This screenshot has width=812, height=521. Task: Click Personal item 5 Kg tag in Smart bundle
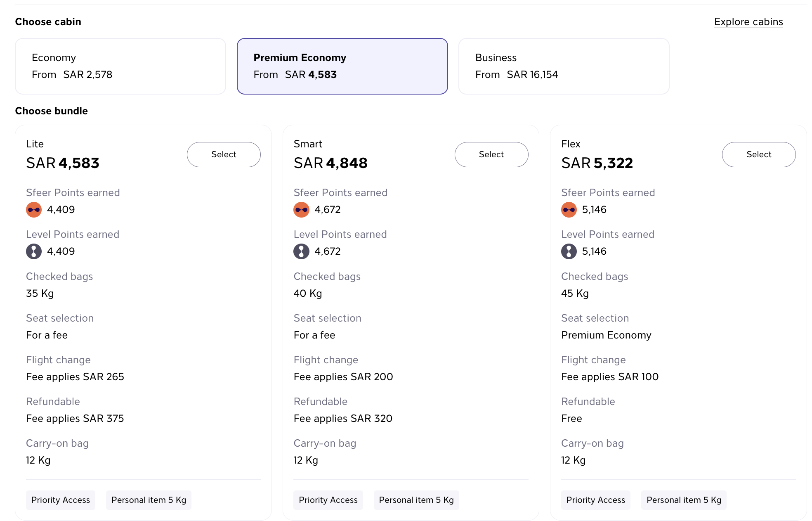click(x=416, y=500)
